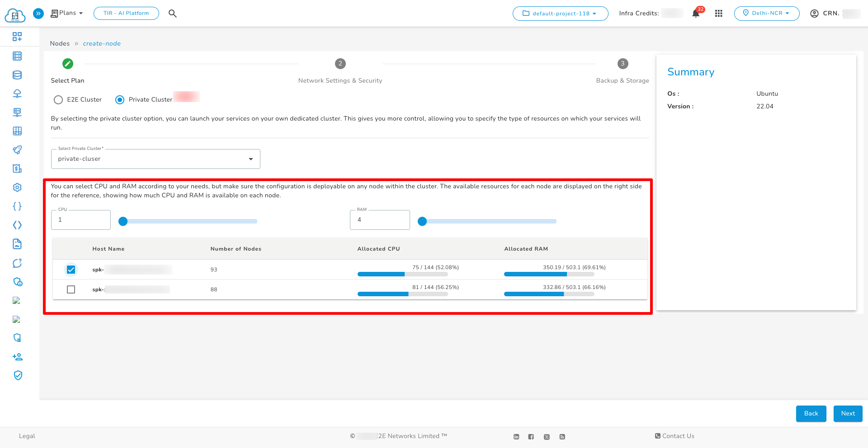Open the add-user sidebar icon
This screenshot has width=868, height=448.
[17, 357]
